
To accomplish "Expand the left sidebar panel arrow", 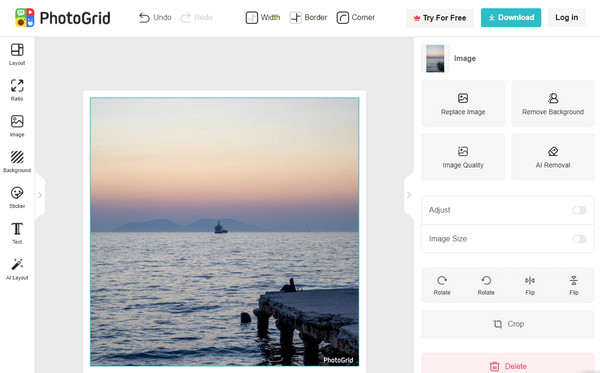I will (40, 195).
